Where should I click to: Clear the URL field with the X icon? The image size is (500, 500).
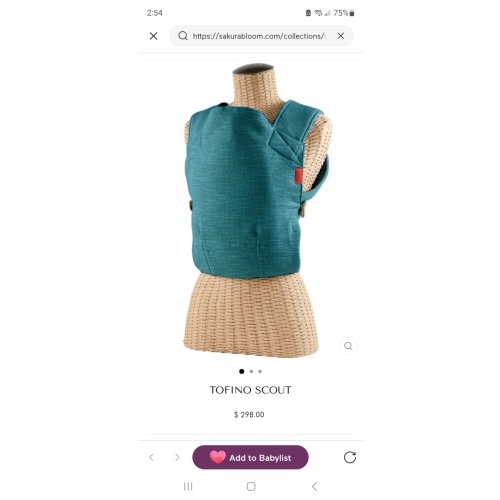coord(341,36)
